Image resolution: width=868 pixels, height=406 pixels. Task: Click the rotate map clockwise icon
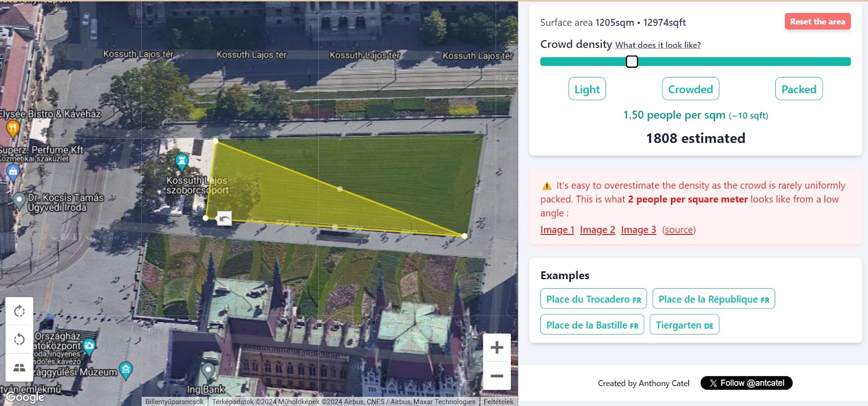point(20,311)
